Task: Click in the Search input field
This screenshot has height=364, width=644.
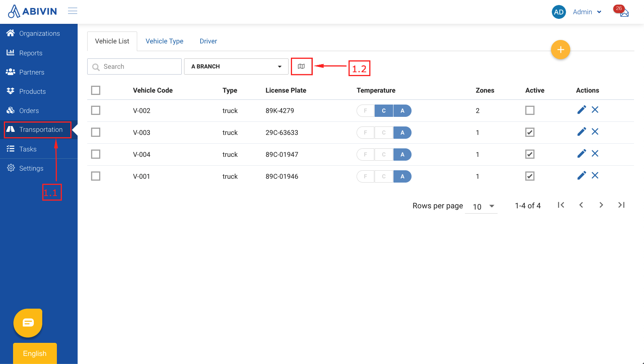Action: click(x=134, y=66)
